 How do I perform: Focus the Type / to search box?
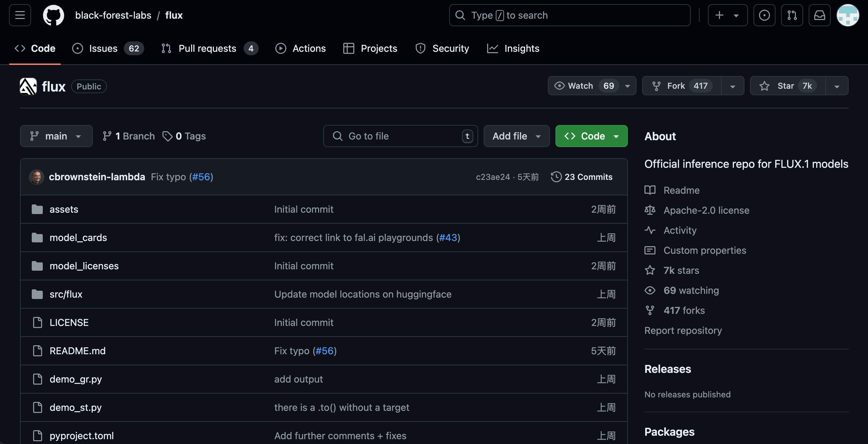tap(570, 15)
